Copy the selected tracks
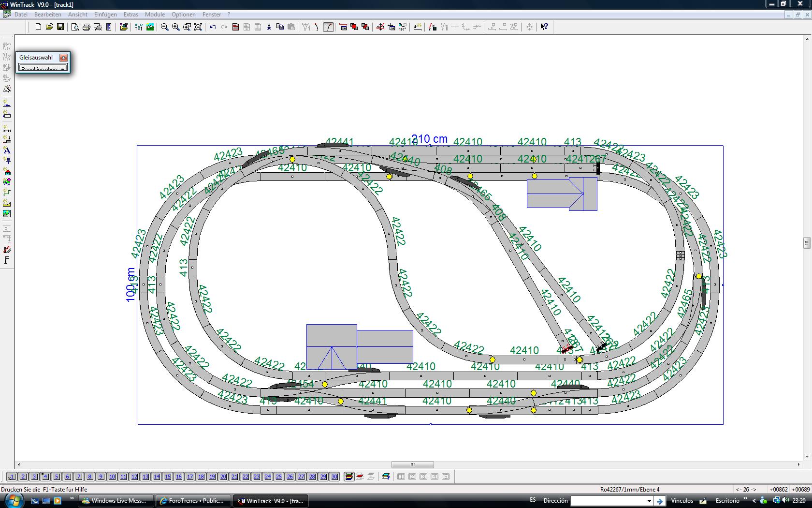 [x=280, y=27]
